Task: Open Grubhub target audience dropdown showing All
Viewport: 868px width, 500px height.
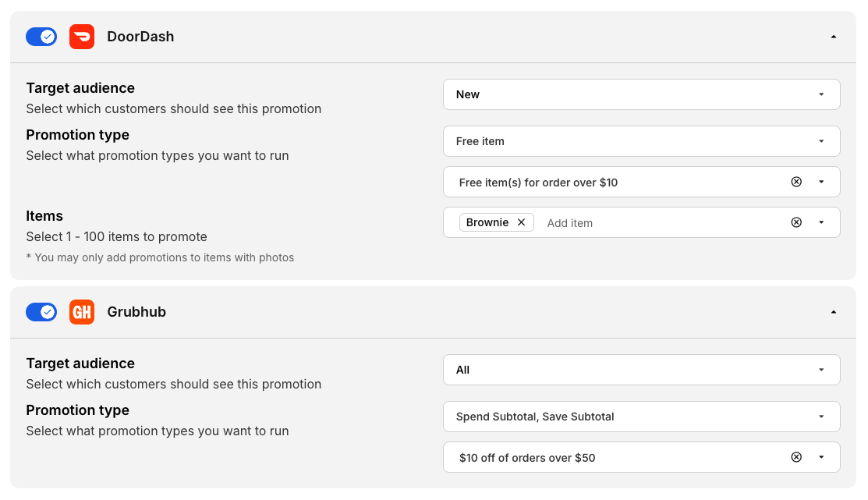Action: (641, 370)
